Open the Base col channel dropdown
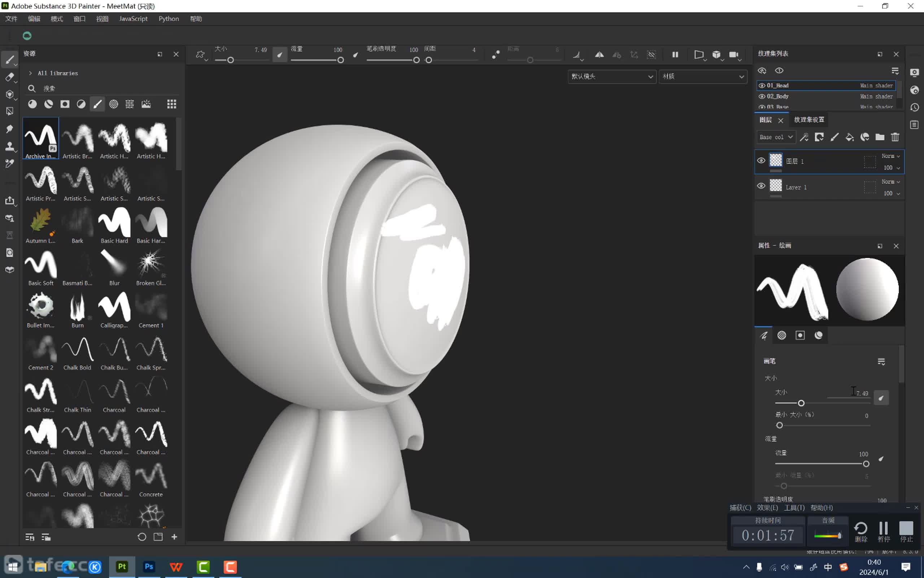The height and width of the screenshot is (578, 924). coord(776,137)
